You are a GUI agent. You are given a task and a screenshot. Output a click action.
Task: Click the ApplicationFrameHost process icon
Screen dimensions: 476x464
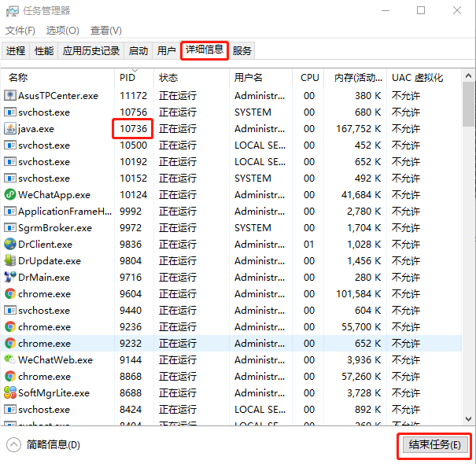point(9,212)
